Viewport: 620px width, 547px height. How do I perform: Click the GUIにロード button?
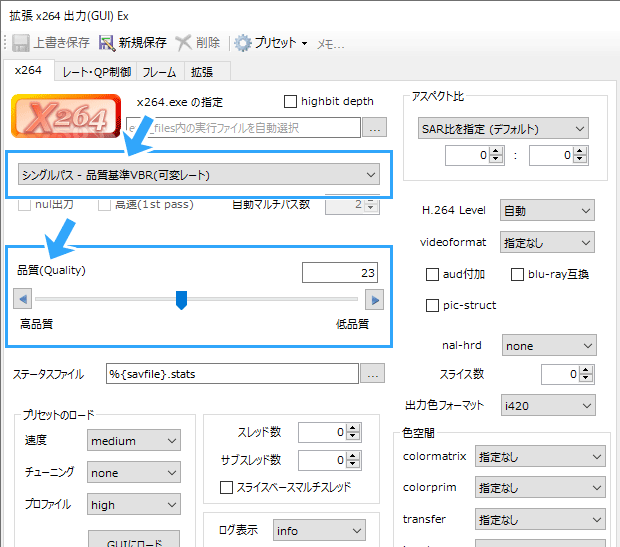coord(133,541)
